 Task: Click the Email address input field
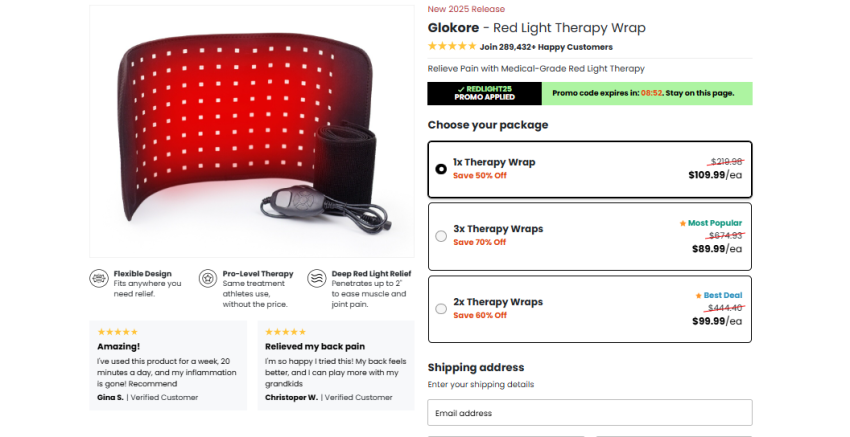tap(590, 413)
